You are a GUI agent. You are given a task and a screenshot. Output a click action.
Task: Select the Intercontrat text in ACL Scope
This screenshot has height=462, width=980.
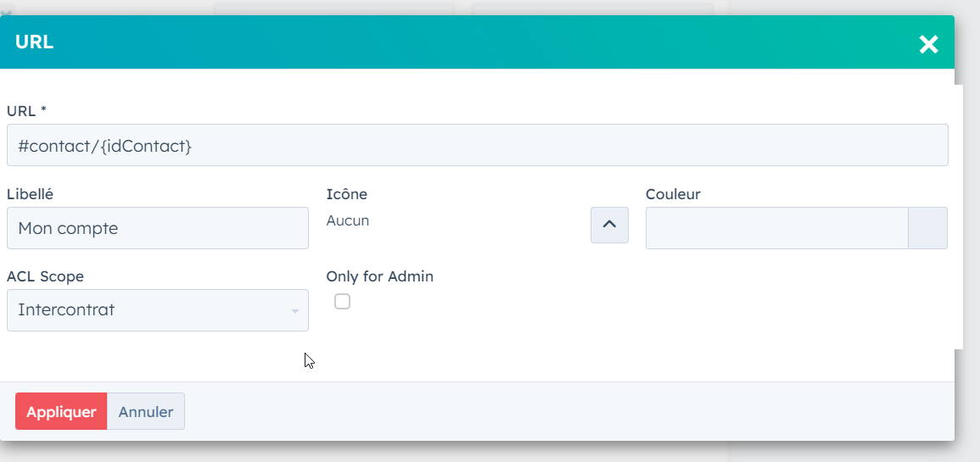[x=66, y=310]
